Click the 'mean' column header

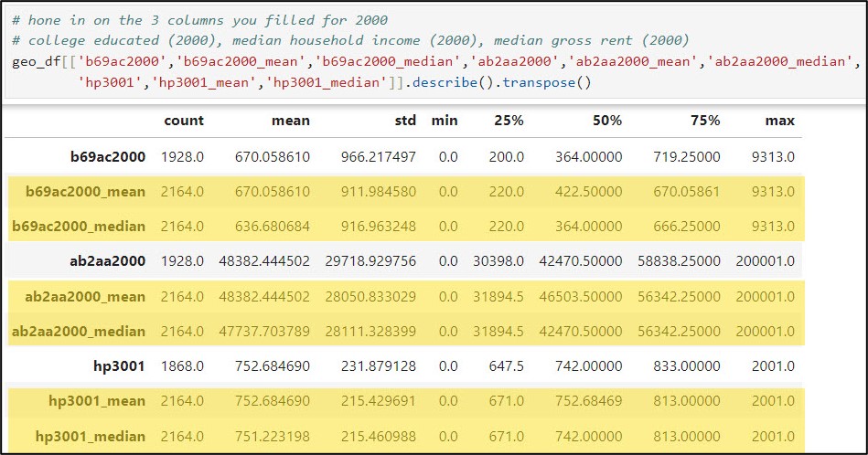(x=292, y=121)
